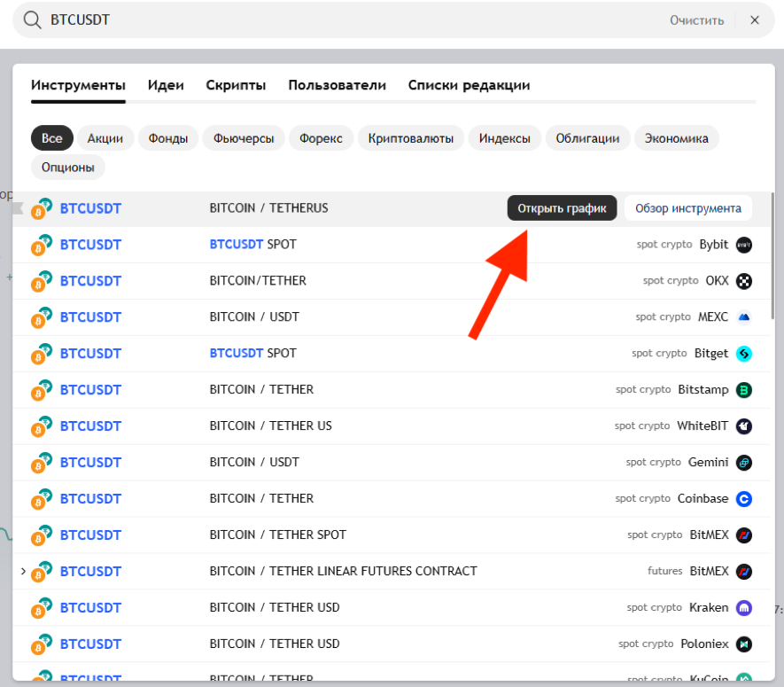Click the "BITCOIN / USDT" description on Gemini row
This screenshot has height=687, width=784.
click(254, 462)
